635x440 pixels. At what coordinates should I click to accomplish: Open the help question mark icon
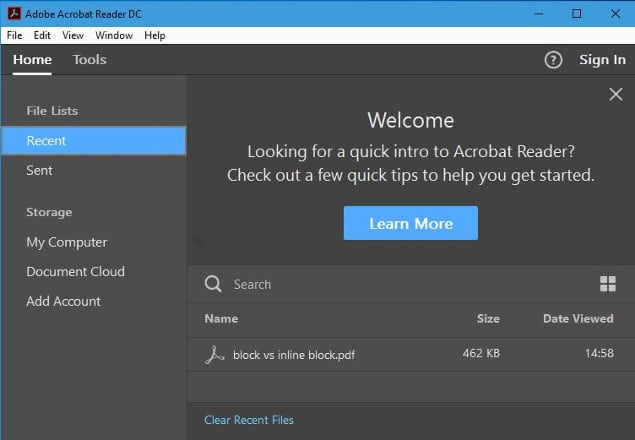point(553,60)
